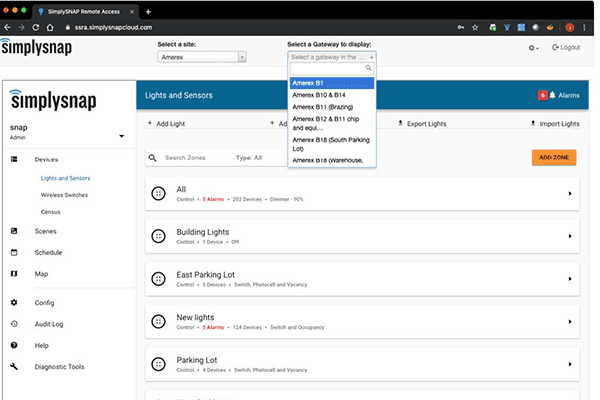Expand the East Parking Lot zone arrow
Screen dimensions: 600x400
click(x=570, y=279)
